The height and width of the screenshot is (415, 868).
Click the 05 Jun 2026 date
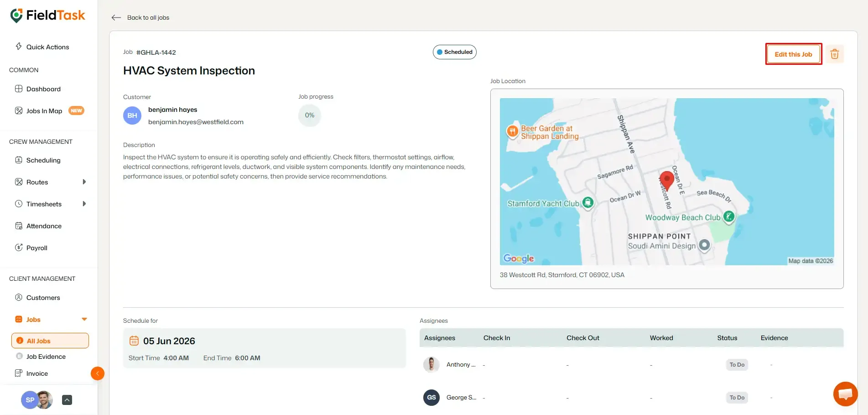(x=169, y=341)
